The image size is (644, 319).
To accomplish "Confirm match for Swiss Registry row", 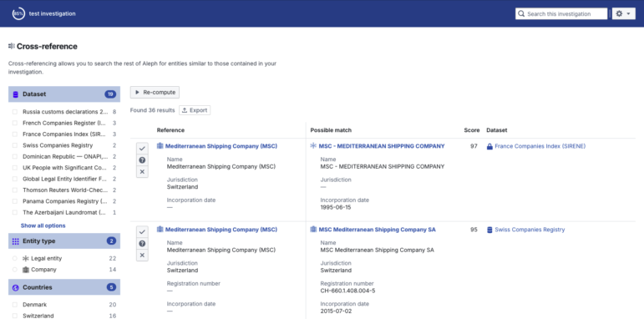I will 142,232.
